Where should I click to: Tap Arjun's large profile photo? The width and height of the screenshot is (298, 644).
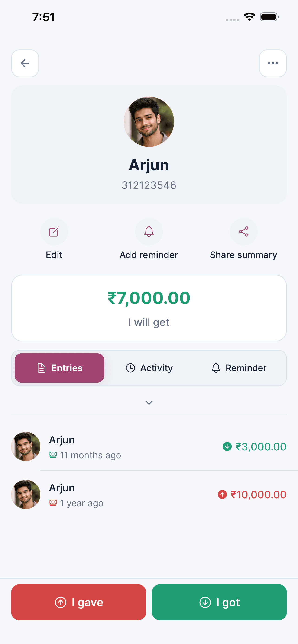pos(149,122)
